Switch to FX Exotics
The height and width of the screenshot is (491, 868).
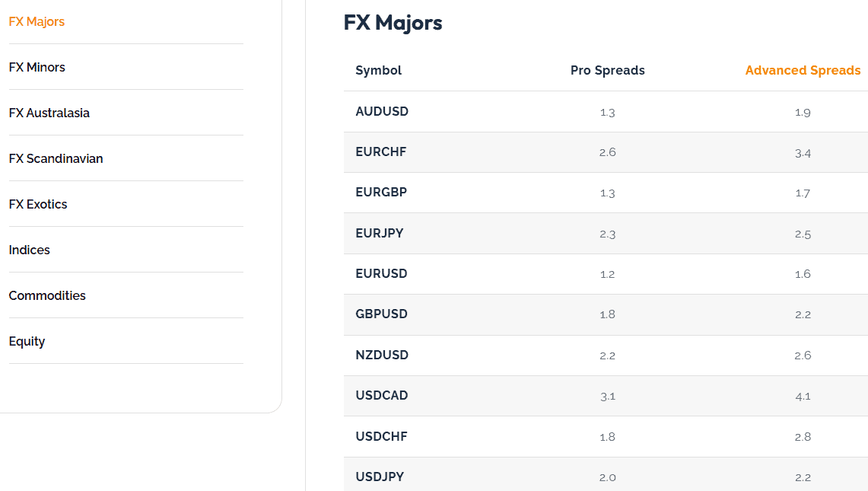coord(37,204)
